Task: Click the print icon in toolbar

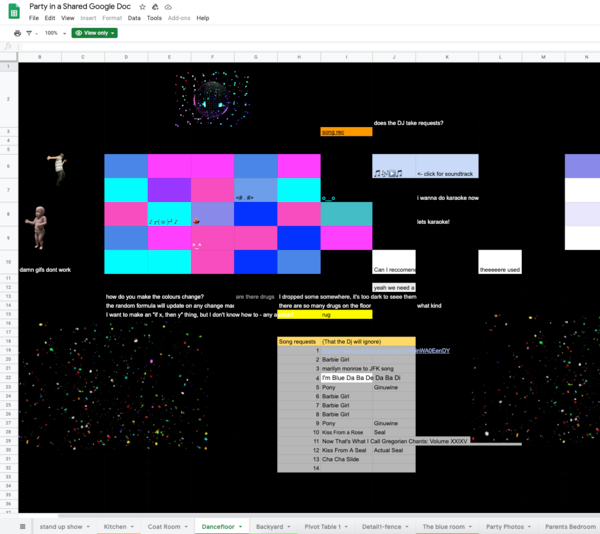Action: 17,33
